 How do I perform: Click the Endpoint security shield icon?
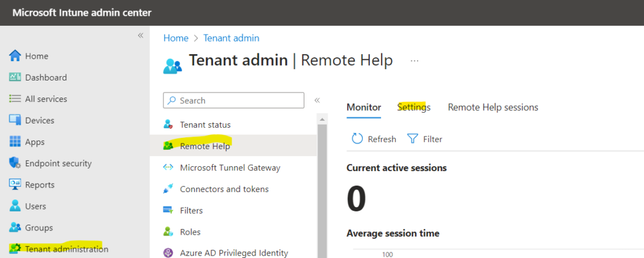pyautogui.click(x=15, y=163)
